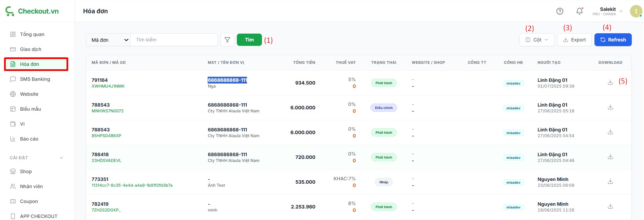Screen dimensions: 644x220
Task: Click the filter funnel icon
Action: [x=227, y=40]
